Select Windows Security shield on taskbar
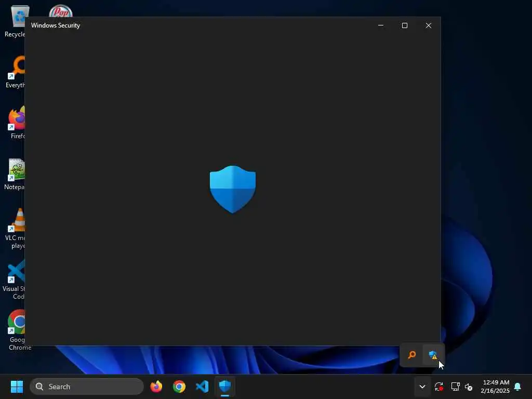This screenshot has height=399, width=532. [225, 387]
